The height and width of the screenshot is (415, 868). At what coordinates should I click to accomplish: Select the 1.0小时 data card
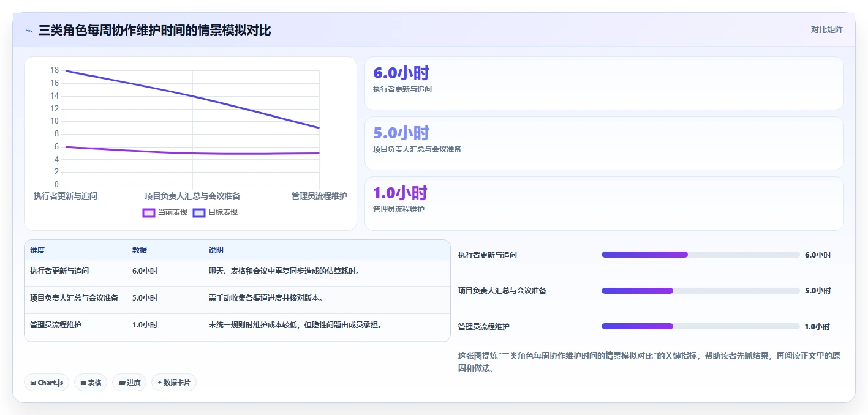[x=604, y=203]
